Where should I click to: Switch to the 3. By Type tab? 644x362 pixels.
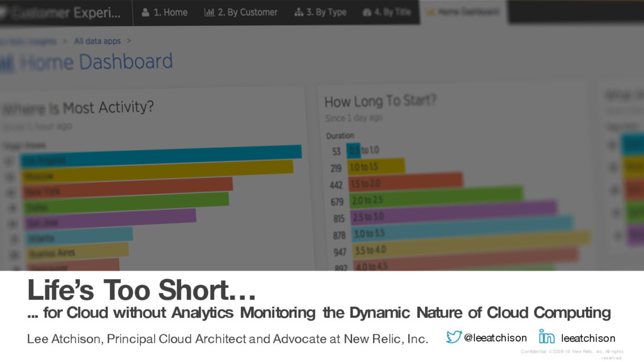tap(320, 13)
